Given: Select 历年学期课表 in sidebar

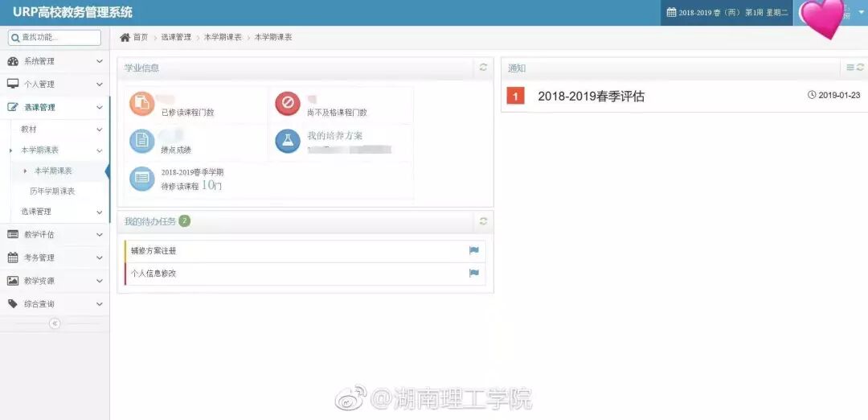Looking at the screenshot, I should point(52,191).
